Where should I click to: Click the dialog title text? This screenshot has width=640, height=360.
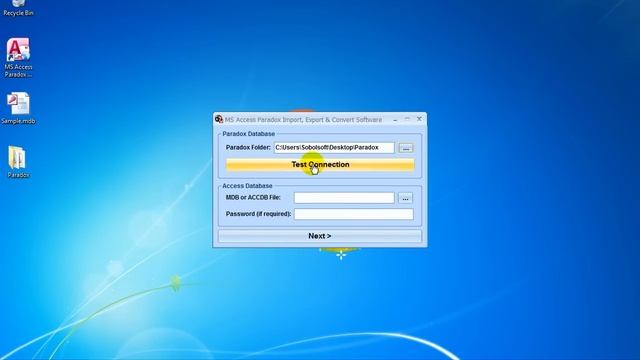point(303,120)
